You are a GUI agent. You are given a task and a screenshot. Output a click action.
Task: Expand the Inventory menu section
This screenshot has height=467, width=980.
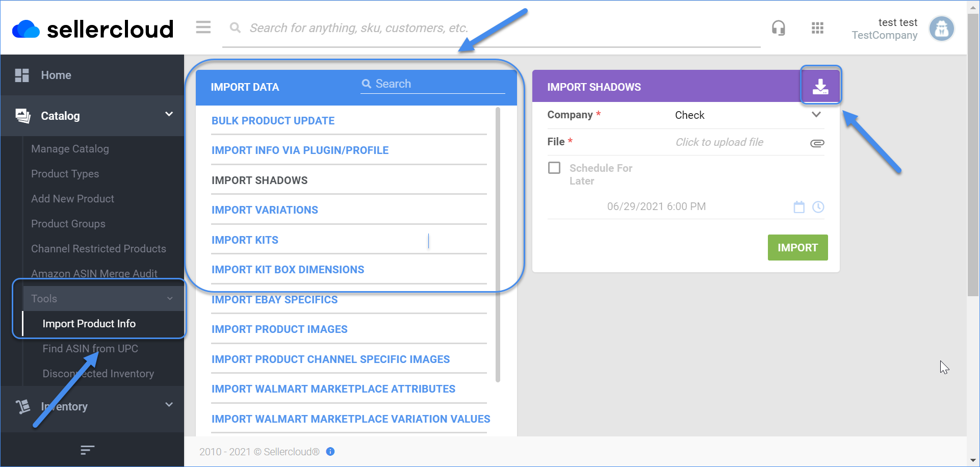pyautogui.click(x=169, y=405)
